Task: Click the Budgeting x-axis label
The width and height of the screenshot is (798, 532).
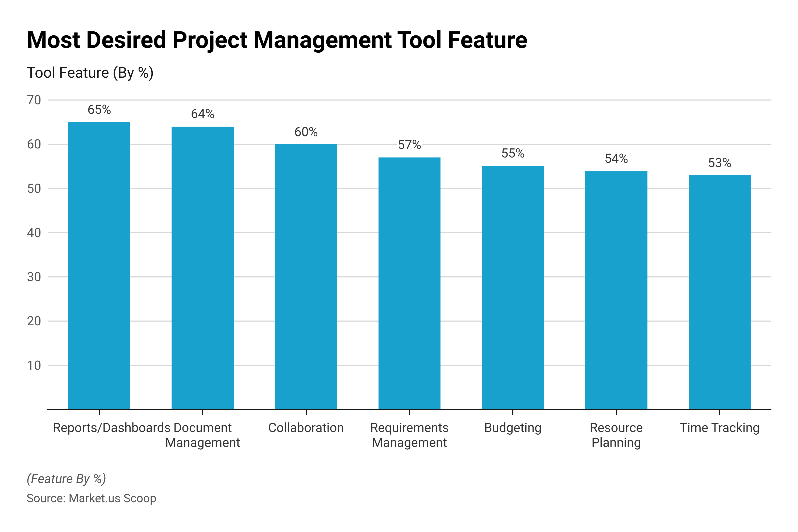Action: (513, 428)
